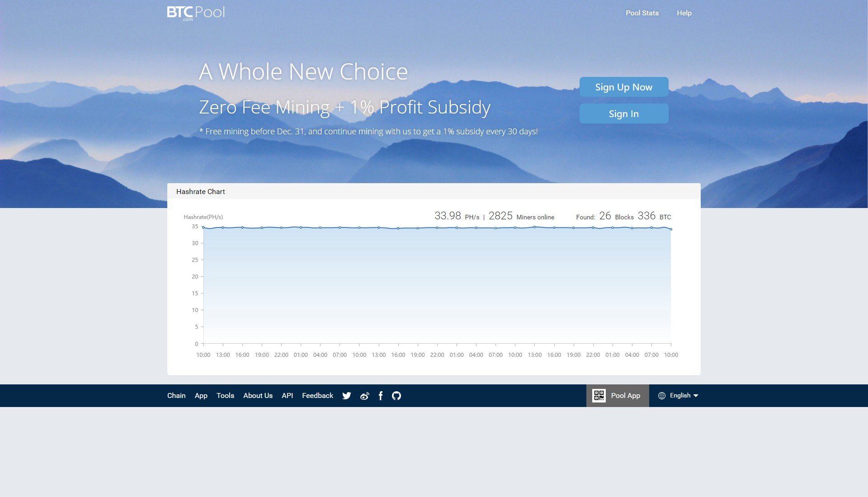Click the About Us link

tap(258, 396)
